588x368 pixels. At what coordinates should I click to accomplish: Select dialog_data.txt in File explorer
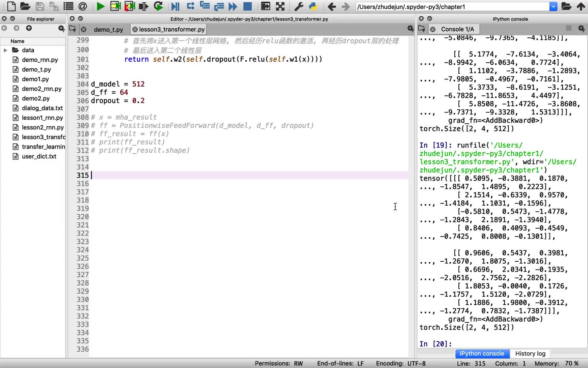tap(42, 108)
